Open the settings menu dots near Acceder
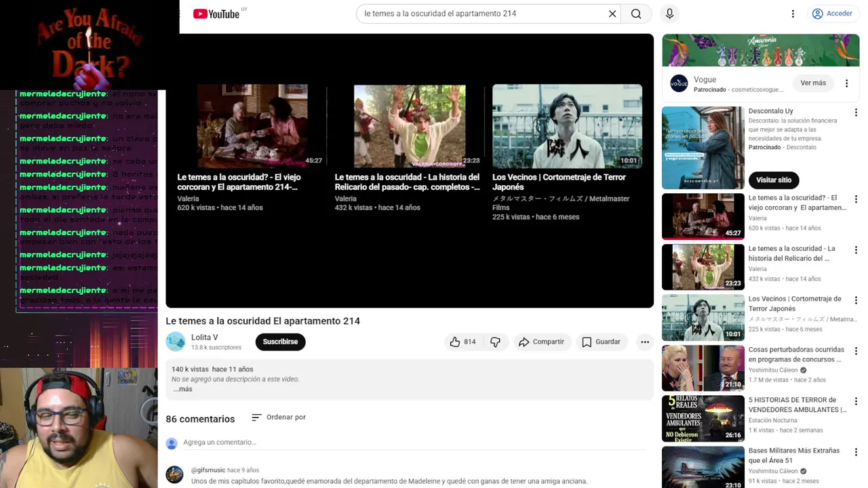 coord(793,14)
